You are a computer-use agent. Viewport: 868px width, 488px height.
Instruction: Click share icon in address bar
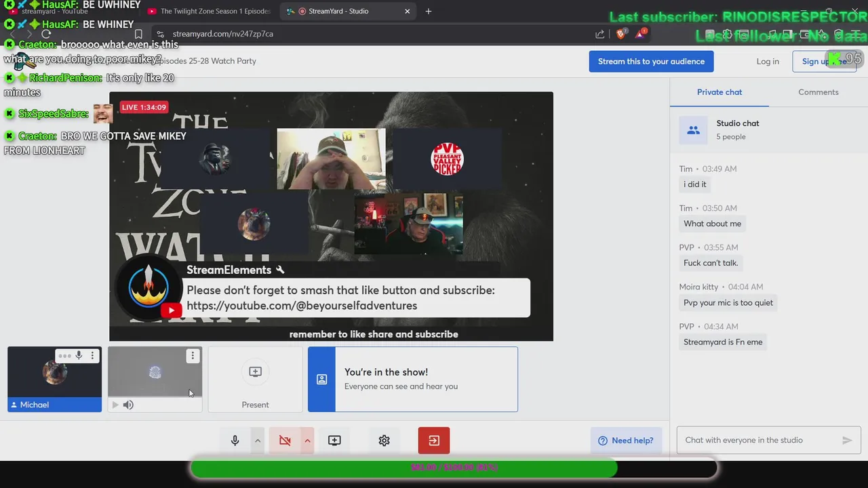point(599,34)
